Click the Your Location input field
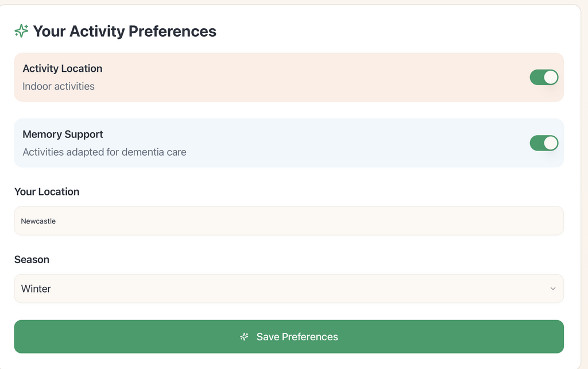Screen dimensions: 588x369 coord(289,220)
